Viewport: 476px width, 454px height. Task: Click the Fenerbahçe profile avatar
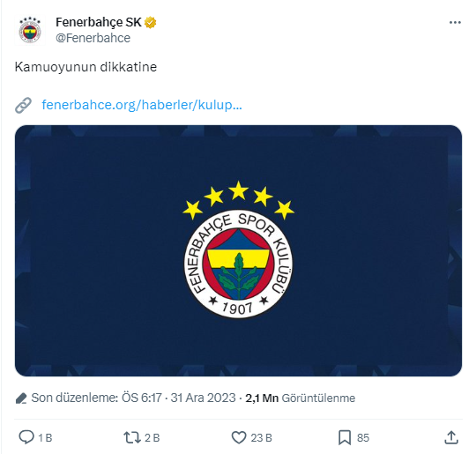point(30,30)
